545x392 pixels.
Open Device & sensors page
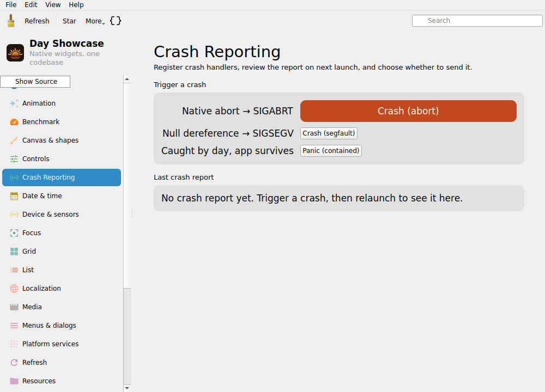tap(62, 214)
